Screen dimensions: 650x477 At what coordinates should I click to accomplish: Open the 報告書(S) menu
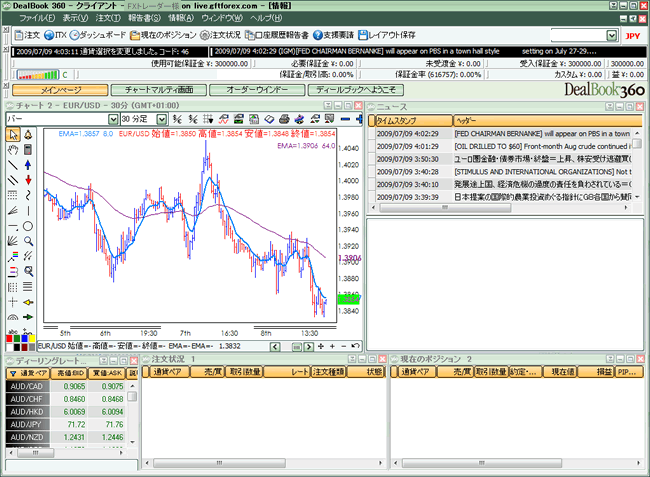(144, 18)
